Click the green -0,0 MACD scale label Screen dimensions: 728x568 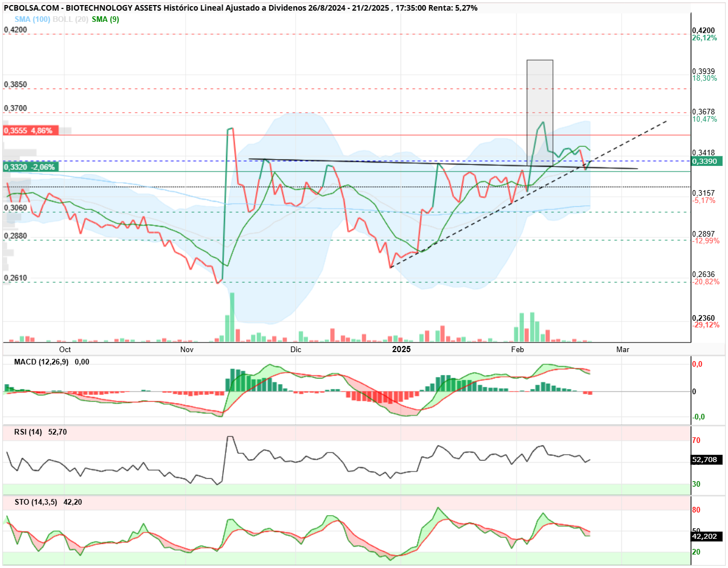coord(698,417)
